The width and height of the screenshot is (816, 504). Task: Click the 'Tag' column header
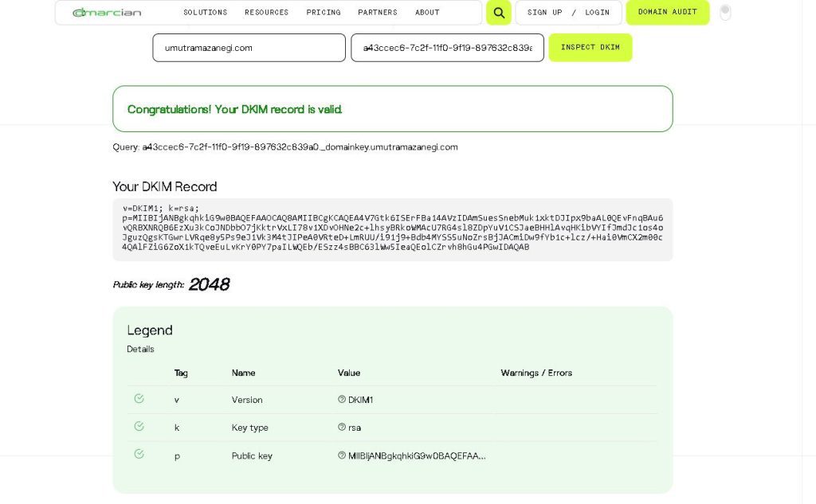point(181,373)
